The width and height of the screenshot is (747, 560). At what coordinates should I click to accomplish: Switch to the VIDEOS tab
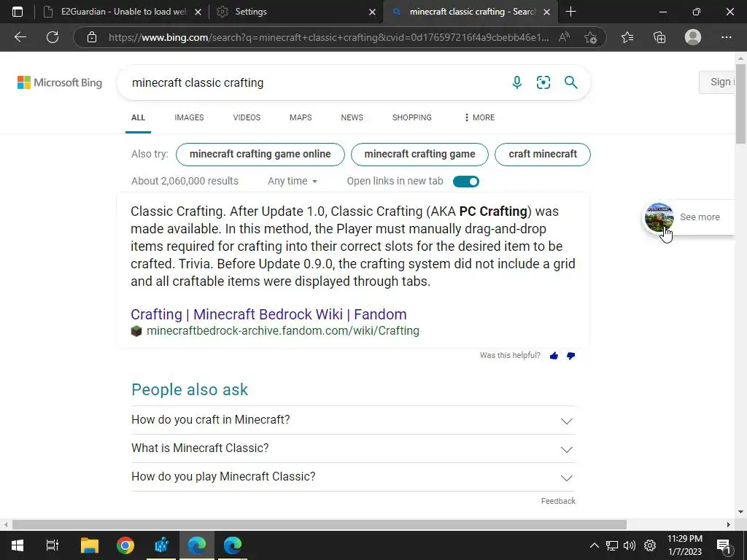247,117
